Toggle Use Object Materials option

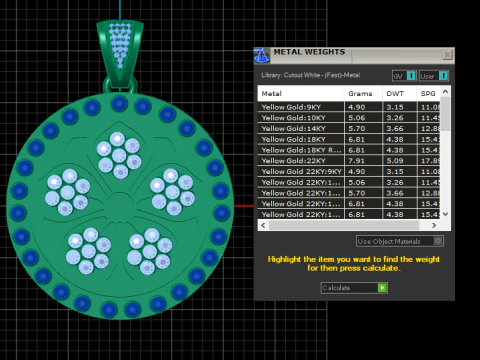coord(400,241)
